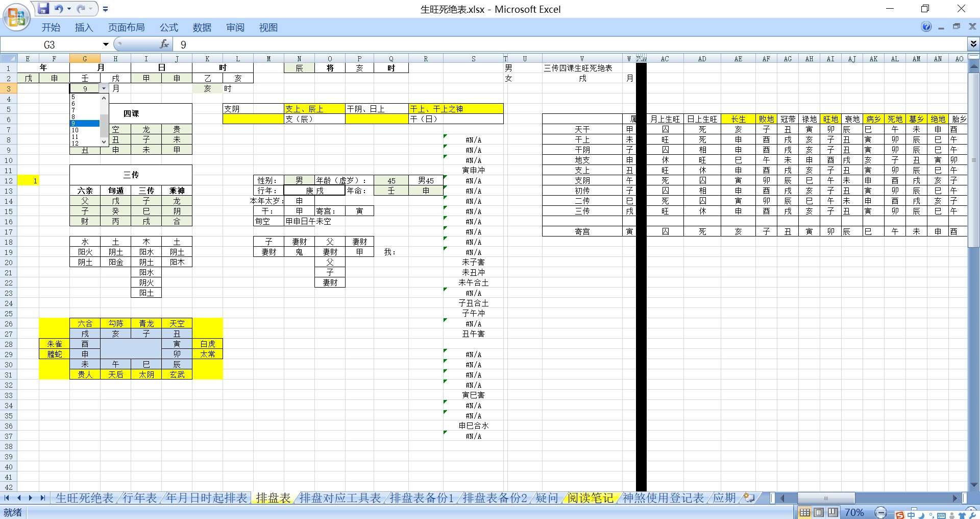Viewport: 980px width, 519px height.
Task: Switch to Page Break Preview
Action: (x=833, y=512)
